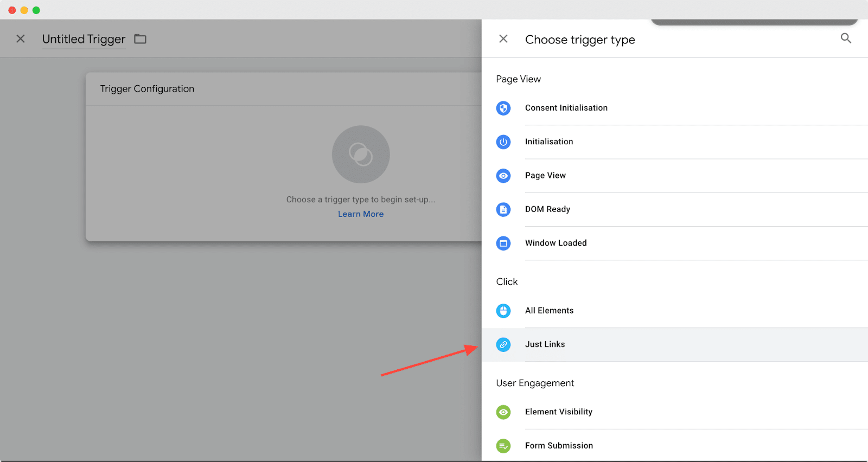The width and height of the screenshot is (868, 462).
Task: Click the Window Loaded icon
Action: 503,243
